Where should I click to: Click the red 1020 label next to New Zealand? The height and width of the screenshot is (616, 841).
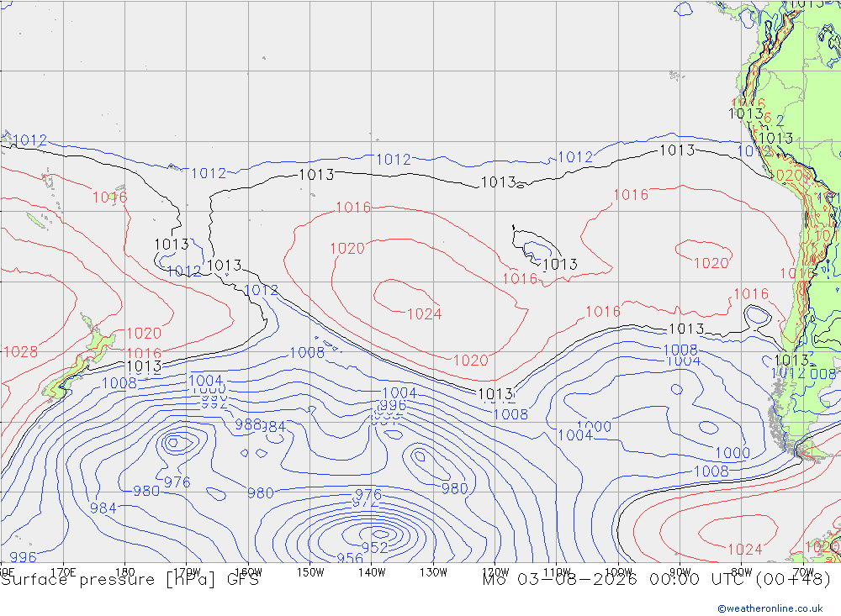click(x=144, y=334)
